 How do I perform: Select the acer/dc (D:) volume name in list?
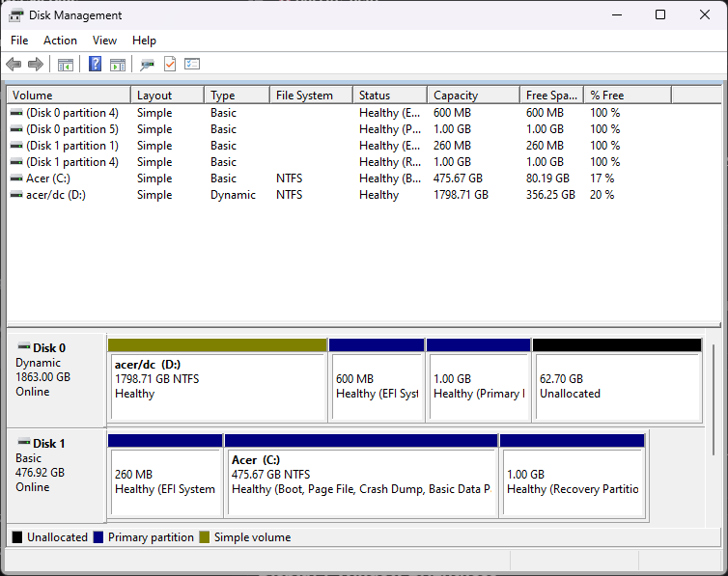(x=56, y=195)
